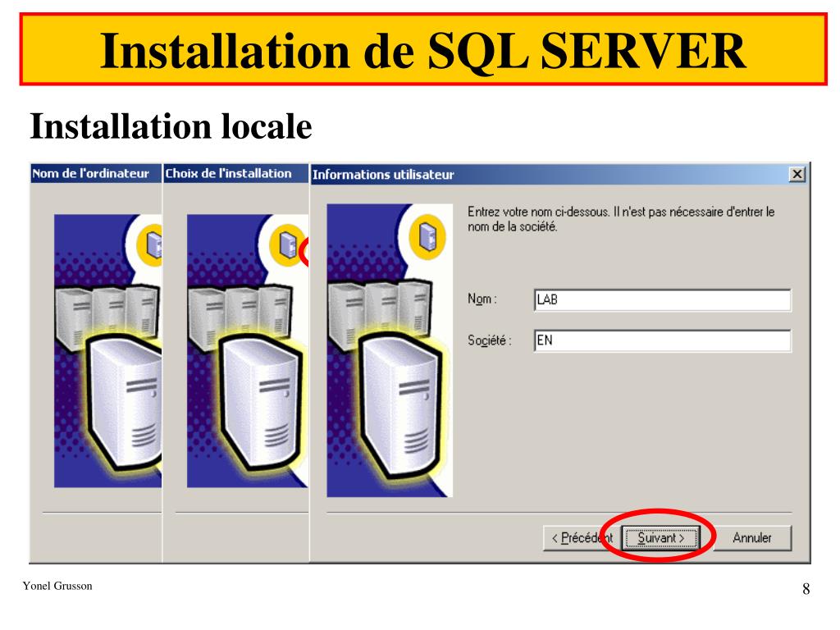Click the Suivant button

coord(660,538)
